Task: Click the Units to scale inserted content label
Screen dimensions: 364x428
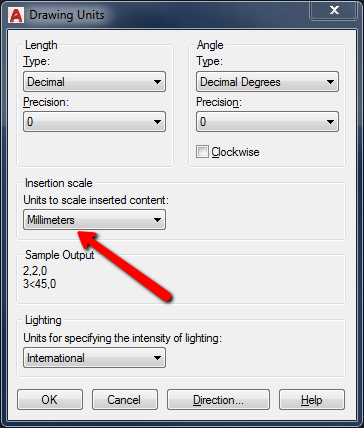Action: tap(96, 200)
